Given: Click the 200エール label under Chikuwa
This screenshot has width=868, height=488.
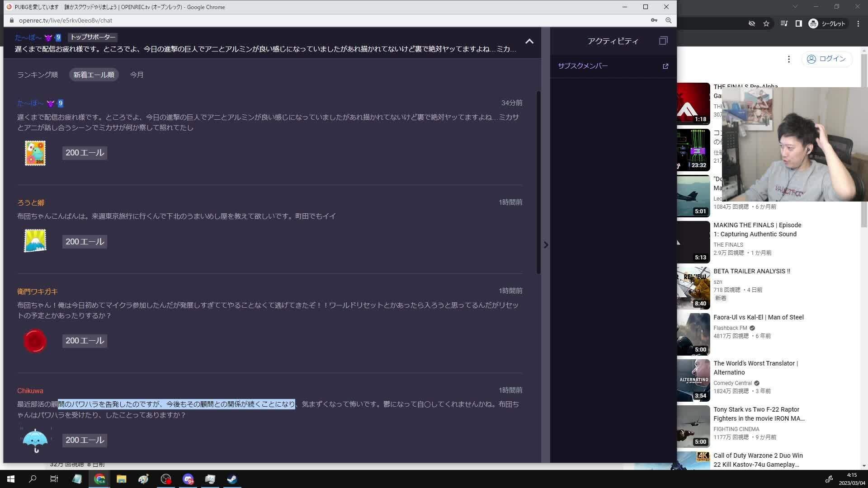Looking at the screenshot, I should [85, 440].
